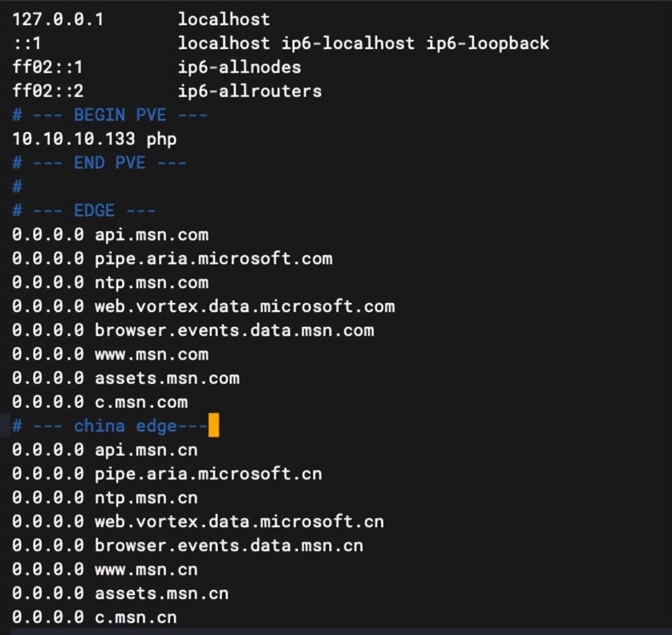This screenshot has width=672, height=635.
Task: Place cursor on api.msn.cn entry
Action: pyautogui.click(x=146, y=450)
